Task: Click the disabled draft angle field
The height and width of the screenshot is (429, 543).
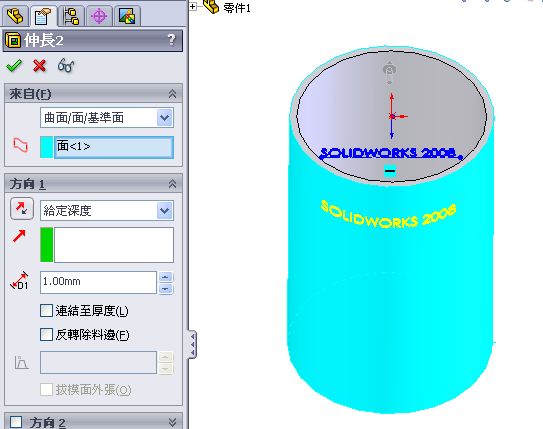Action: [98, 363]
